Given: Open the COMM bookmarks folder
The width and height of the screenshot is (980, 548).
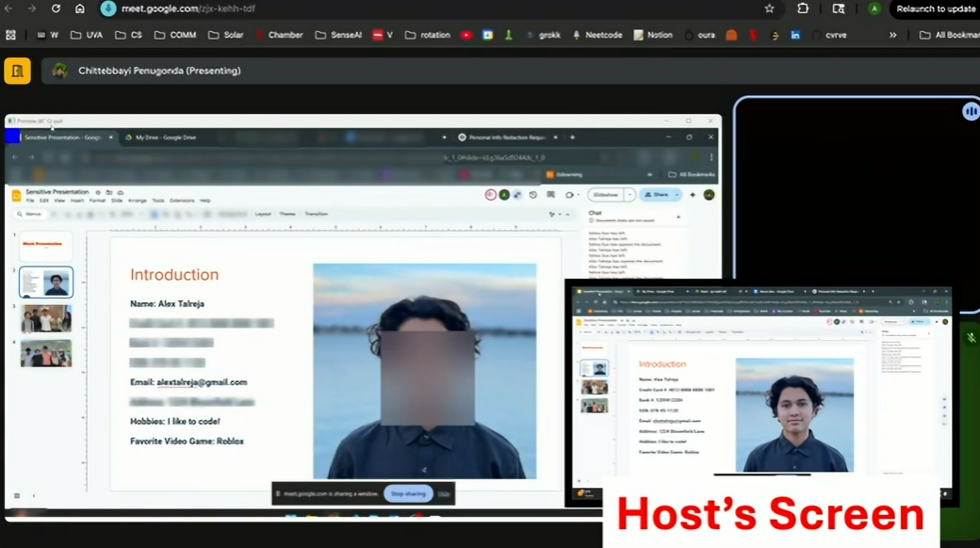Looking at the screenshot, I should [x=175, y=35].
